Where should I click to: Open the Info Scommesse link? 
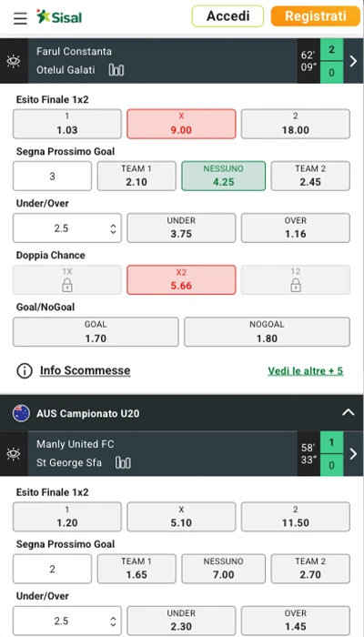pyautogui.click(x=86, y=370)
